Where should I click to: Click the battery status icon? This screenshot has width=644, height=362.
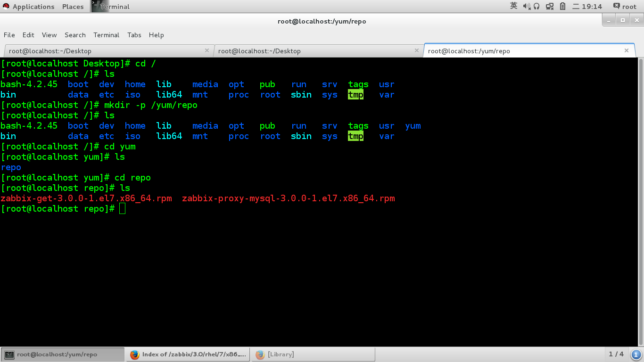[x=562, y=6]
